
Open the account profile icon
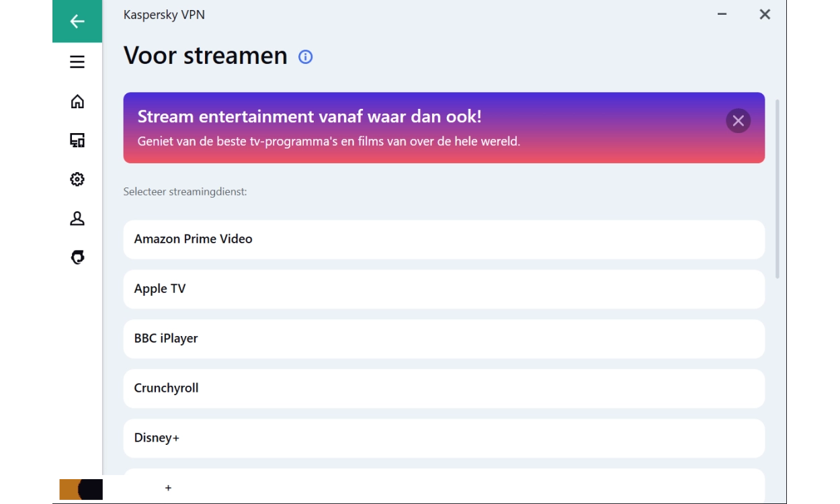[x=77, y=218]
